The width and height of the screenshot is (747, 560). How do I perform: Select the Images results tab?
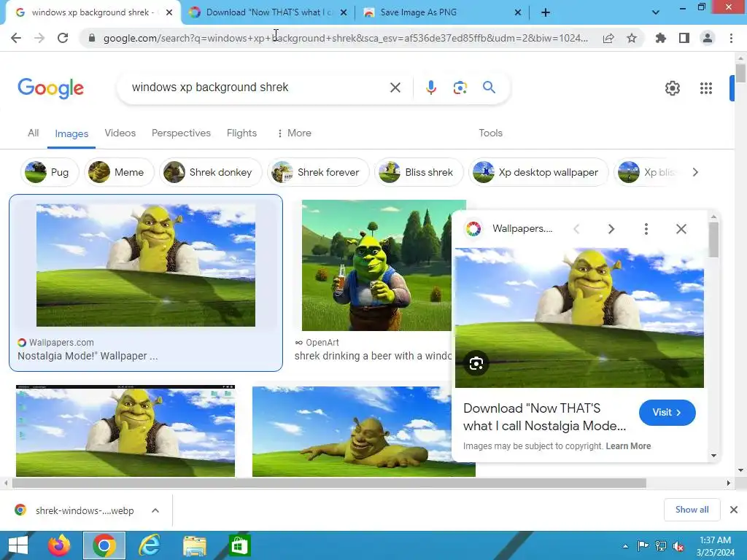pos(71,134)
